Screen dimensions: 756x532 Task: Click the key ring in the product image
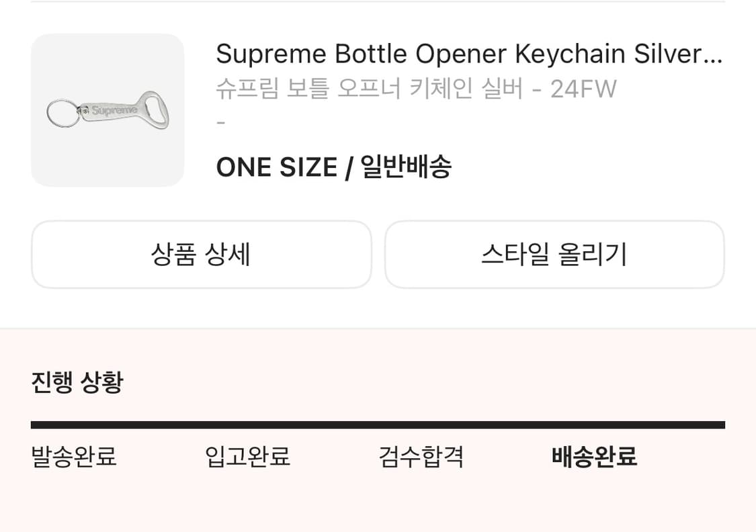[x=62, y=114]
